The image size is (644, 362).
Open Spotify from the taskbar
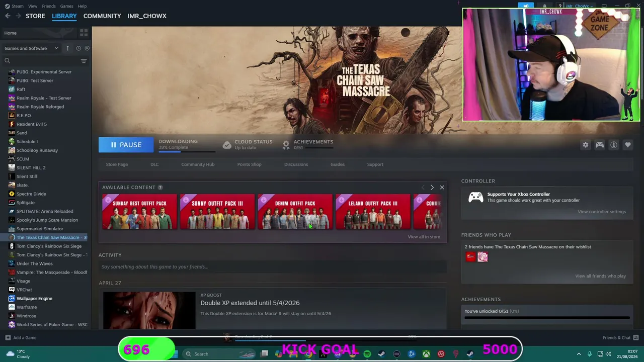[x=367, y=354]
